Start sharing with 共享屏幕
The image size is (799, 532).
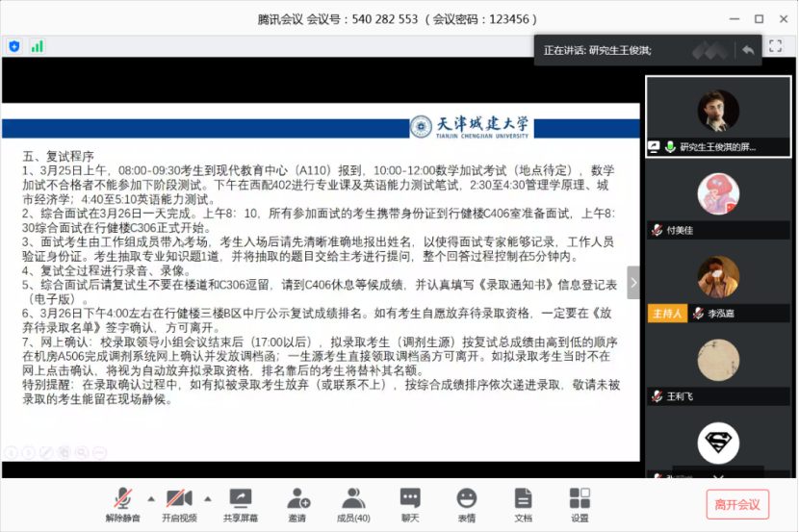click(241, 505)
